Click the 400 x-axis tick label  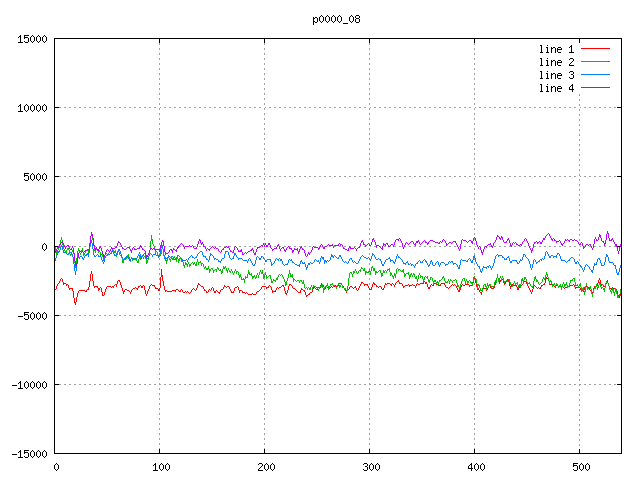click(475, 467)
